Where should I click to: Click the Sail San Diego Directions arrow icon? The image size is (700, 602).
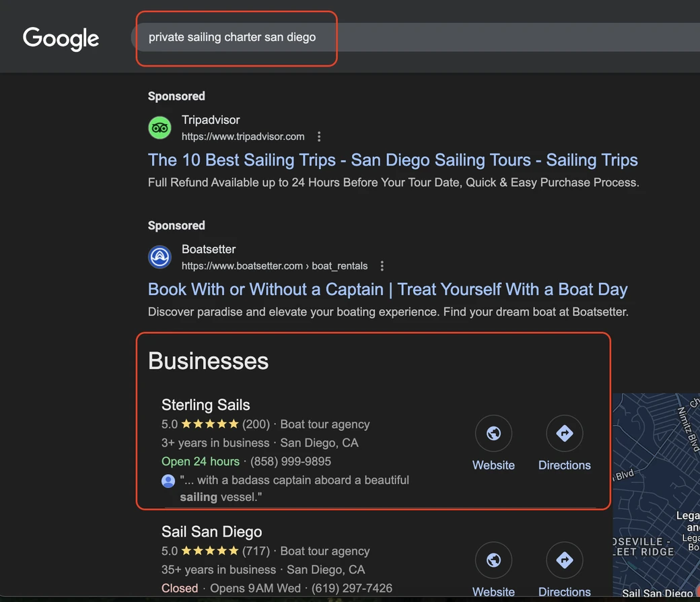[564, 560]
